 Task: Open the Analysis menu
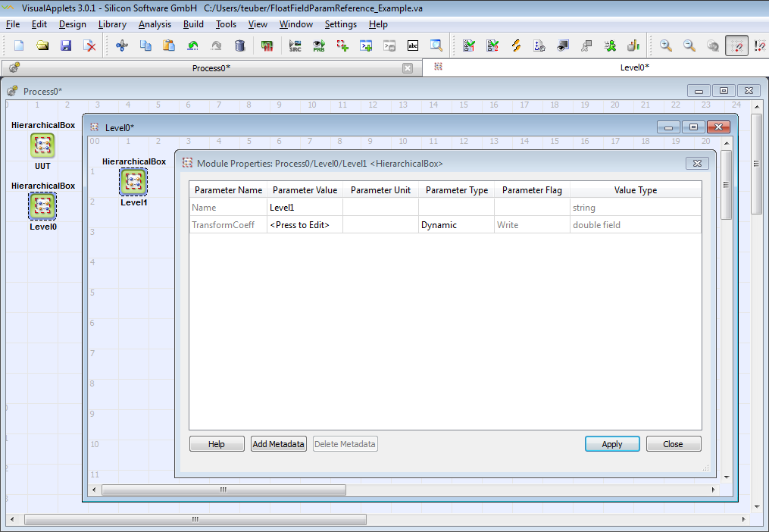tap(155, 24)
